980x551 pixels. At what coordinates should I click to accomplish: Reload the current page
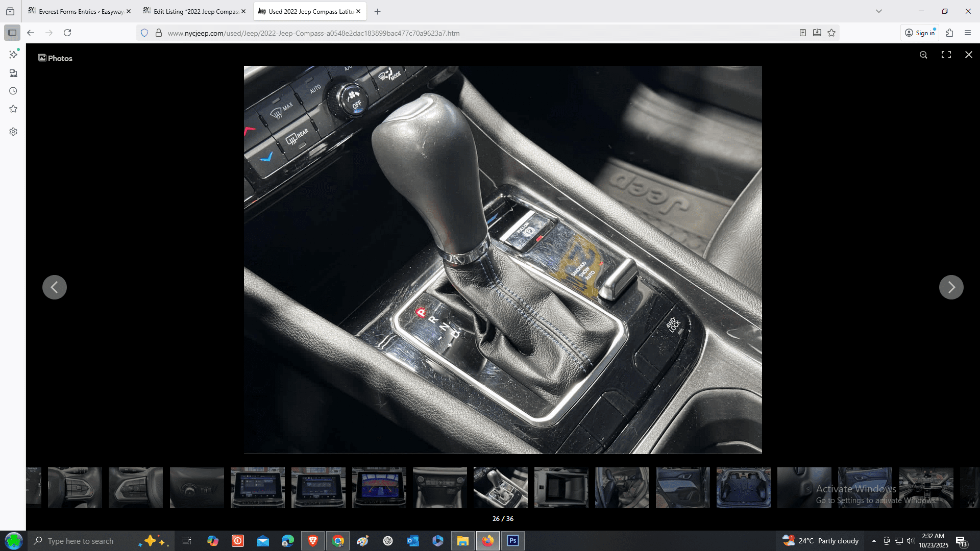[67, 33]
